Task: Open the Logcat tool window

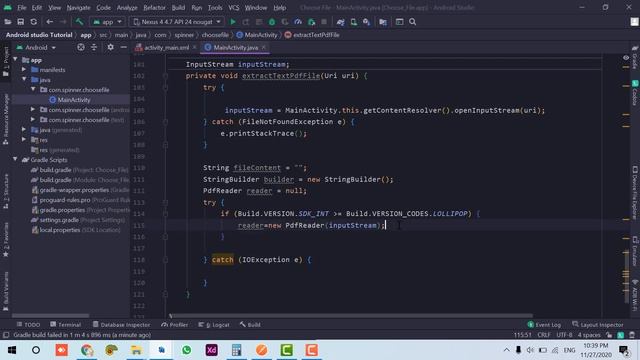Action: tap(214, 324)
